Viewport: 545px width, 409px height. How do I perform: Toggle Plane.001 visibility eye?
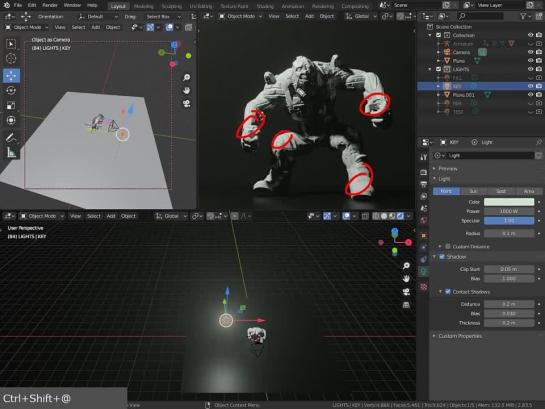pos(530,95)
